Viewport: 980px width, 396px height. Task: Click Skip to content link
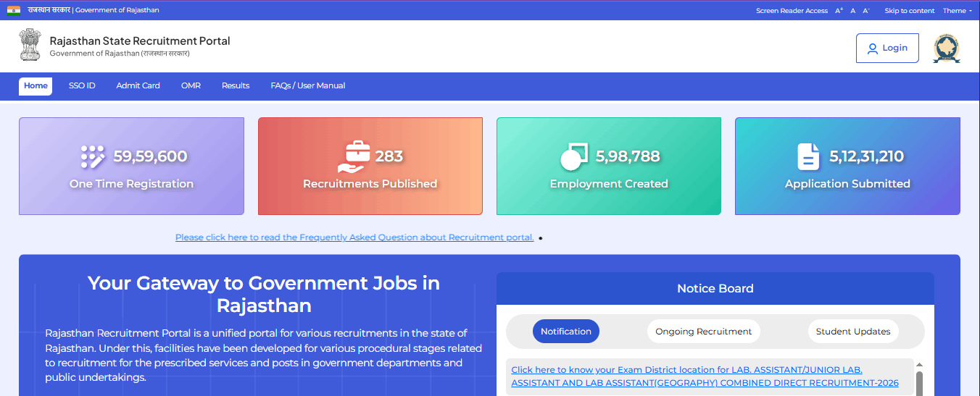(910, 11)
